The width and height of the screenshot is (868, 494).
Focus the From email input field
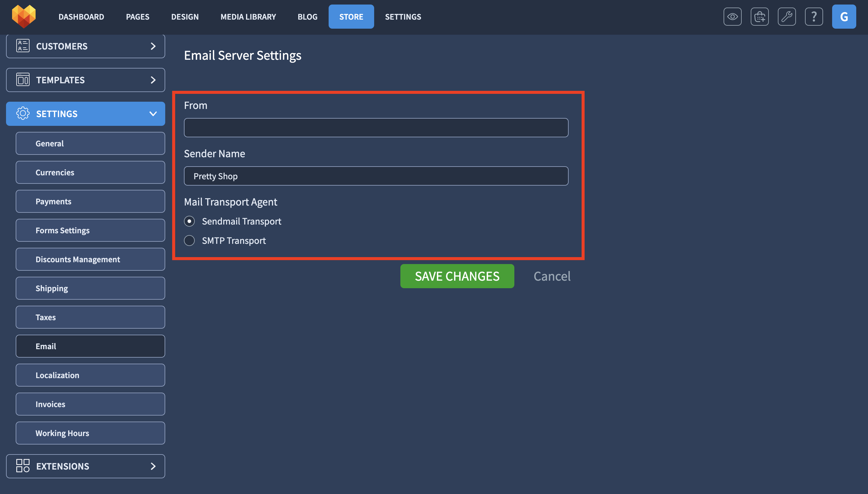point(376,128)
